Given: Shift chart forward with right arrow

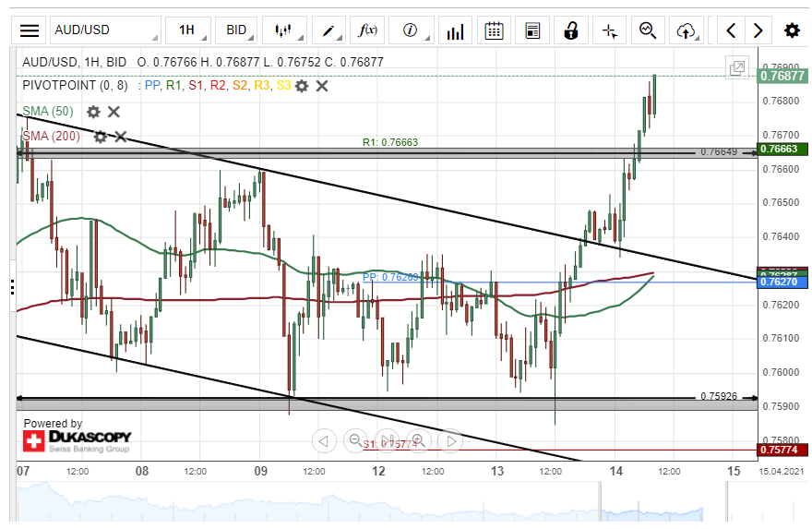Looking at the screenshot, I should [758, 30].
